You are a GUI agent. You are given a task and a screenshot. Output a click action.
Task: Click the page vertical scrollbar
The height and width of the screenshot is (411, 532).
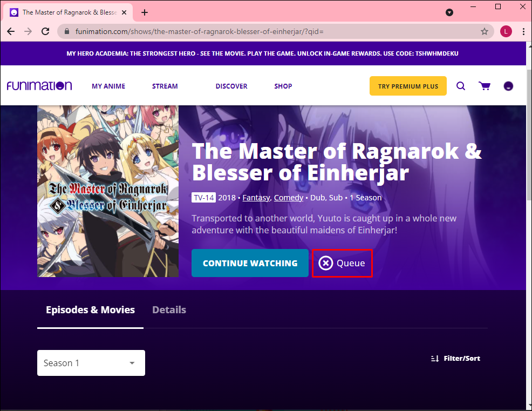(x=529, y=134)
